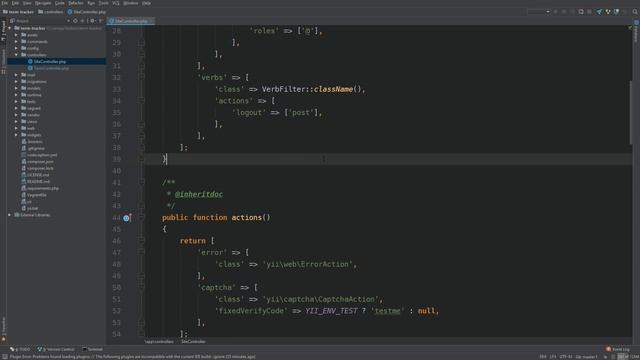The image size is (640, 360).
Task: Select the Vagrantfile in project tree
Action: point(37,195)
